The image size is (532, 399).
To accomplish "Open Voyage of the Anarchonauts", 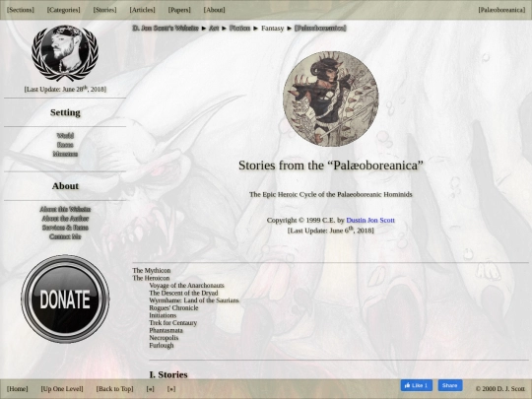I will 186,286.
